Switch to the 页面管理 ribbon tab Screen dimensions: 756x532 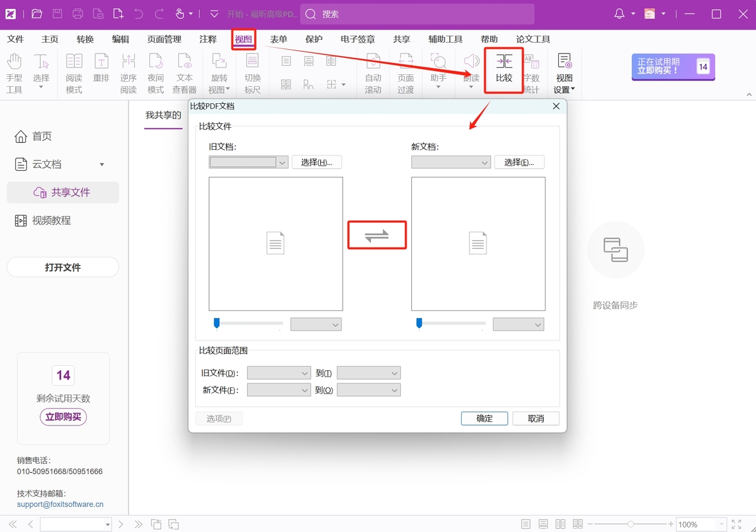pos(164,38)
